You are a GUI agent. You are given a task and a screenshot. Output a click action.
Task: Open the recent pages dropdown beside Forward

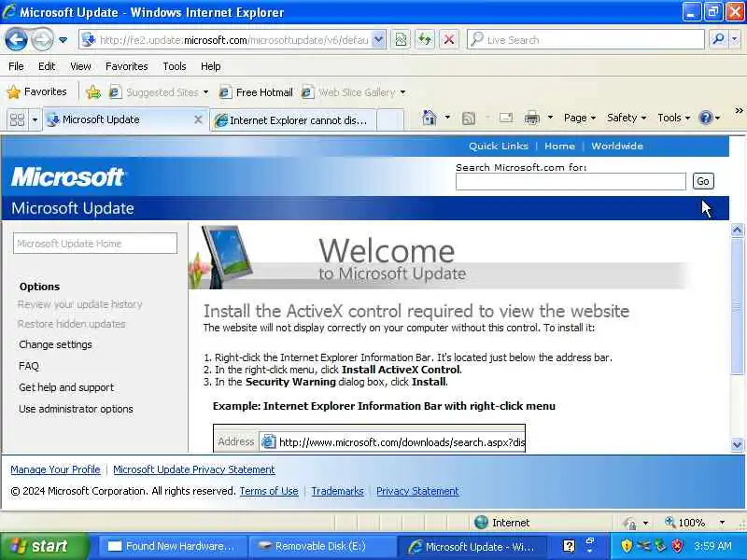(63, 40)
